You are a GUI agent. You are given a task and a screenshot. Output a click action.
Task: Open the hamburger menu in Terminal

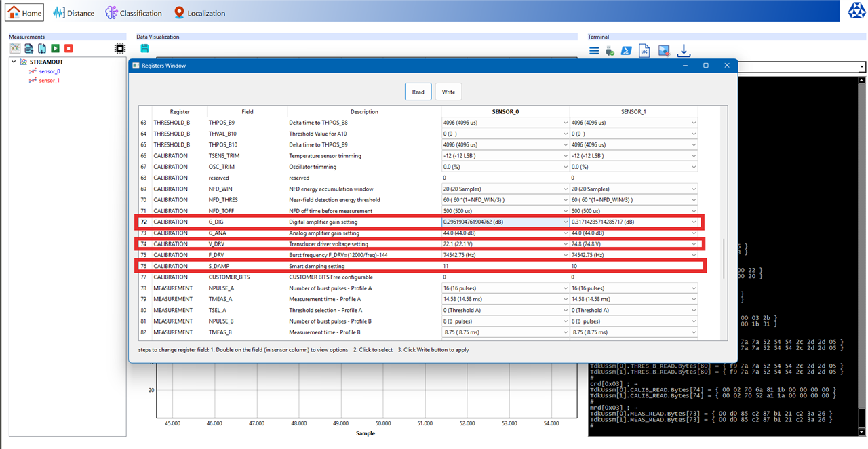(x=593, y=51)
